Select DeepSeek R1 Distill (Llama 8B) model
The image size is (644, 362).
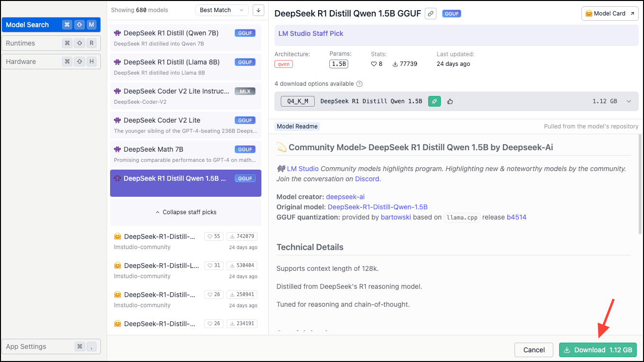[x=186, y=67]
